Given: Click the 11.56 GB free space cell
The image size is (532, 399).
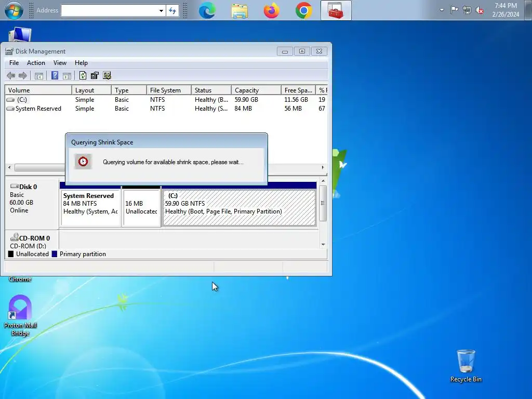Looking at the screenshot, I should (x=296, y=100).
